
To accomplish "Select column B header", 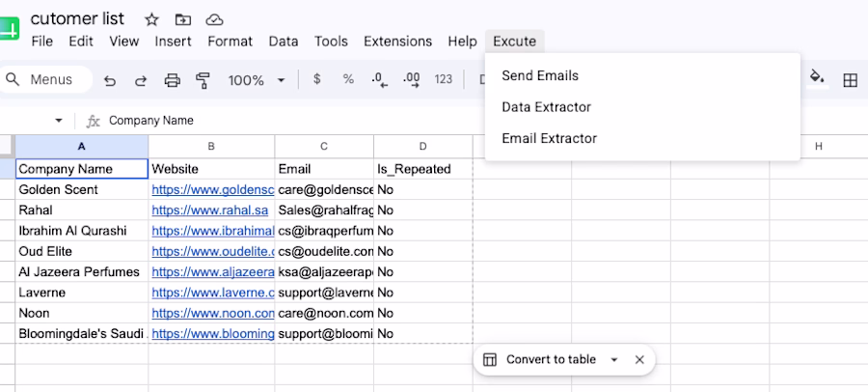I will pos(211,147).
